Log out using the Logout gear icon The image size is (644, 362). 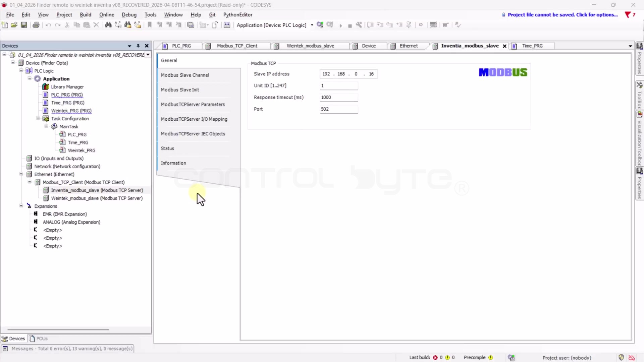pyautogui.click(x=330, y=25)
